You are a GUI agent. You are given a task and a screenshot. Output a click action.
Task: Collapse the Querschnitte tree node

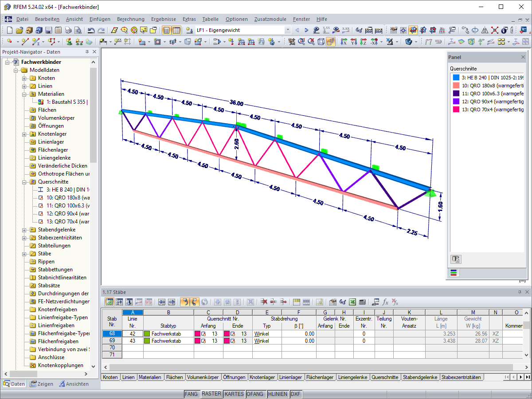24,182
